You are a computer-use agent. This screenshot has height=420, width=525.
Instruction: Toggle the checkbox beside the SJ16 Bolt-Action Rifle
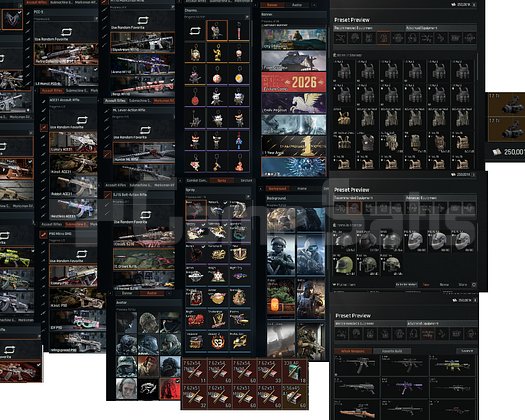pos(107,195)
